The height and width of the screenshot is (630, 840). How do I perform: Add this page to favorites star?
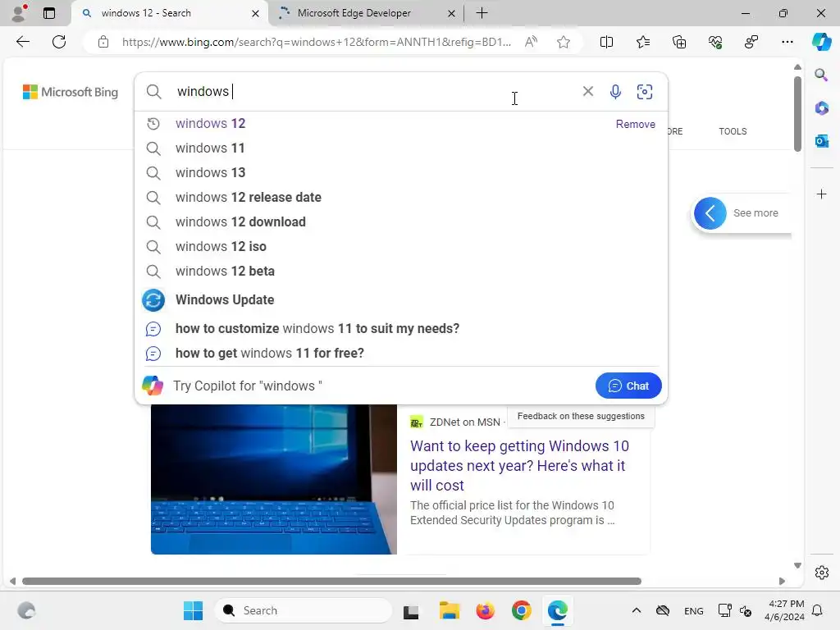pyautogui.click(x=563, y=42)
